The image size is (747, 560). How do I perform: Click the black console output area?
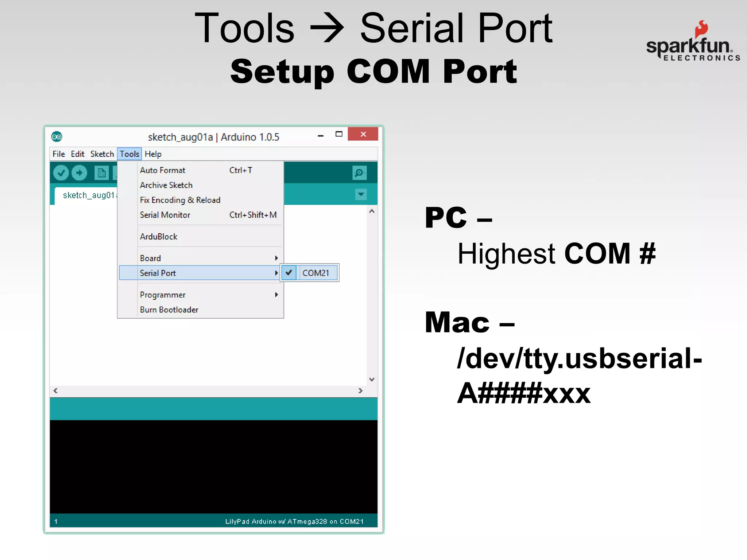pos(213,467)
